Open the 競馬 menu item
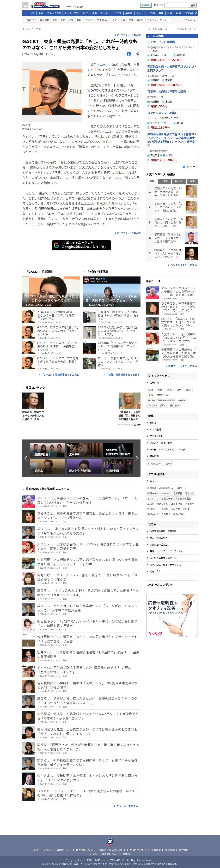Screen dimensions: 220x868 point(179,13)
